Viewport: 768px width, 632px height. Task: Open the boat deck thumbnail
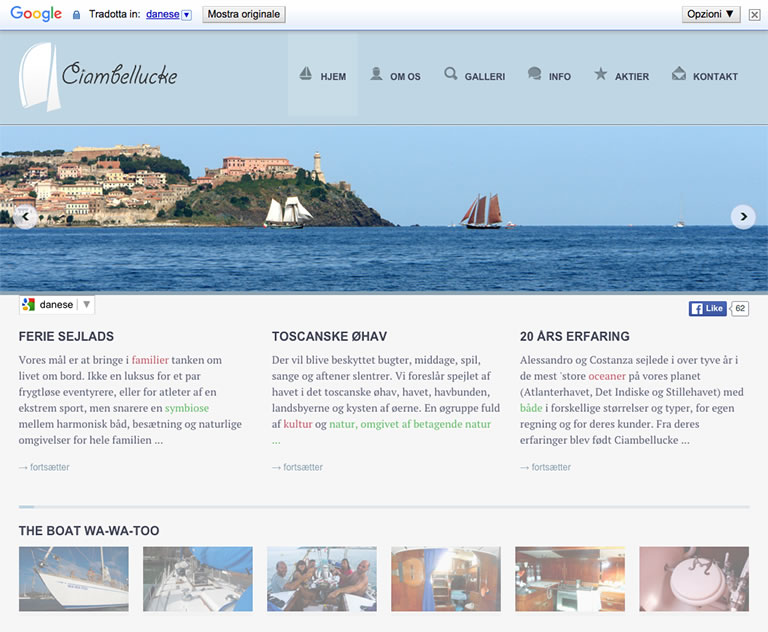pos(198,579)
